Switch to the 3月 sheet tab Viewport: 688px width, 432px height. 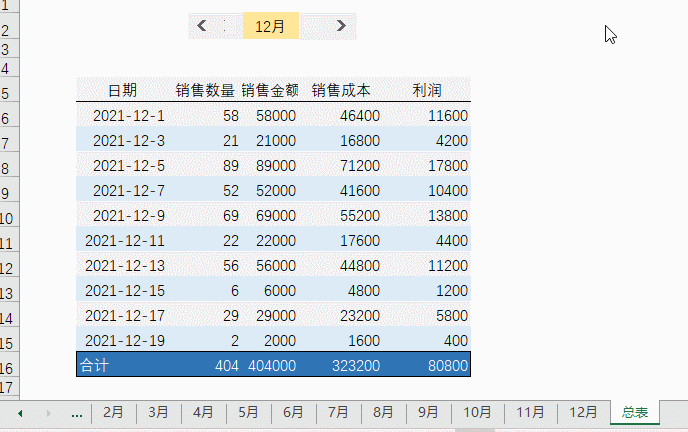(x=158, y=412)
